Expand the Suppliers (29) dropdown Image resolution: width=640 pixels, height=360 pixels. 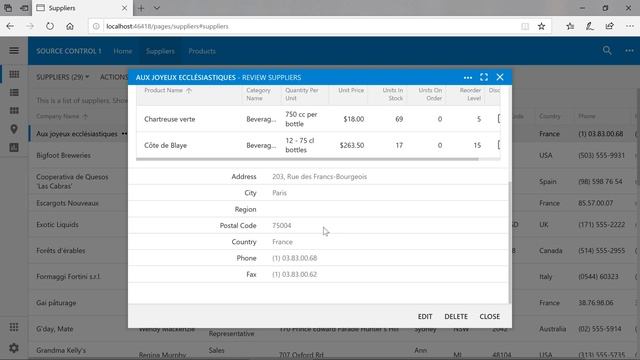(62, 77)
